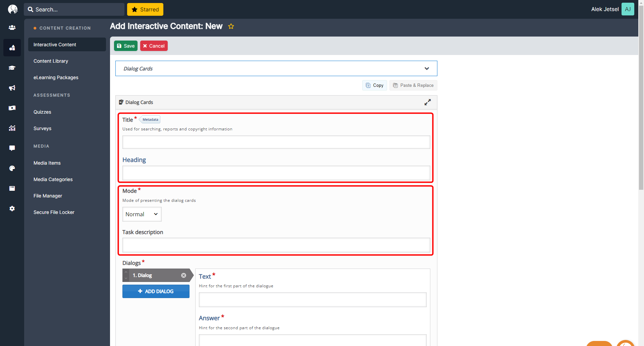The width and height of the screenshot is (644, 346).
Task: Open the graduation cap sidebar icon
Action: click(12, 68)
